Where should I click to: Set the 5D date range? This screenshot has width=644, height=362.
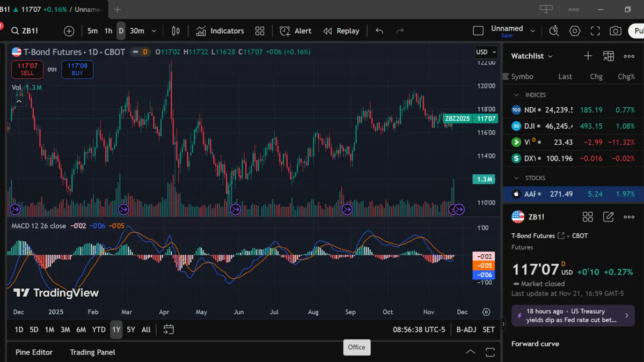coord(34,330)
